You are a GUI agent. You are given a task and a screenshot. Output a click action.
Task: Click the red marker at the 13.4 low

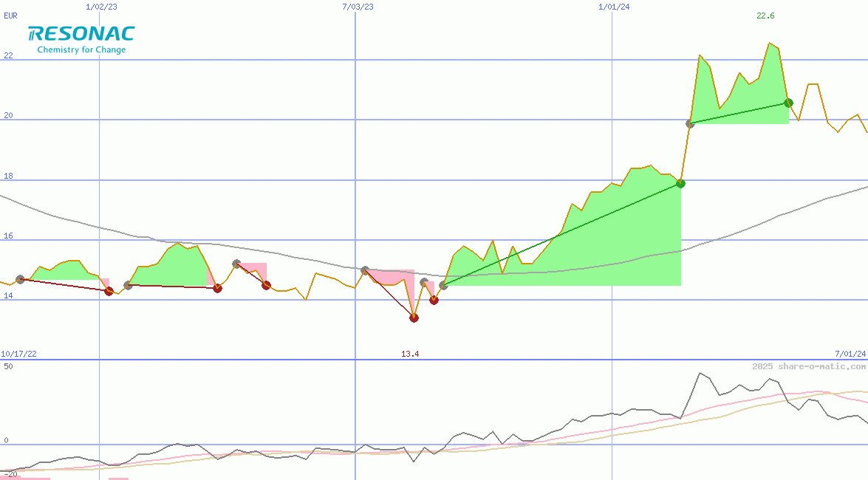coord(414,318)
